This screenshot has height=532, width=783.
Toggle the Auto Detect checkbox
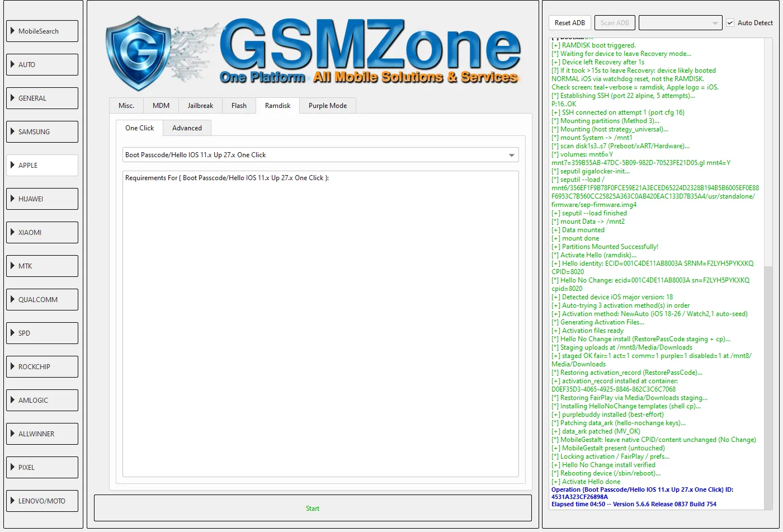pos(730,23)
